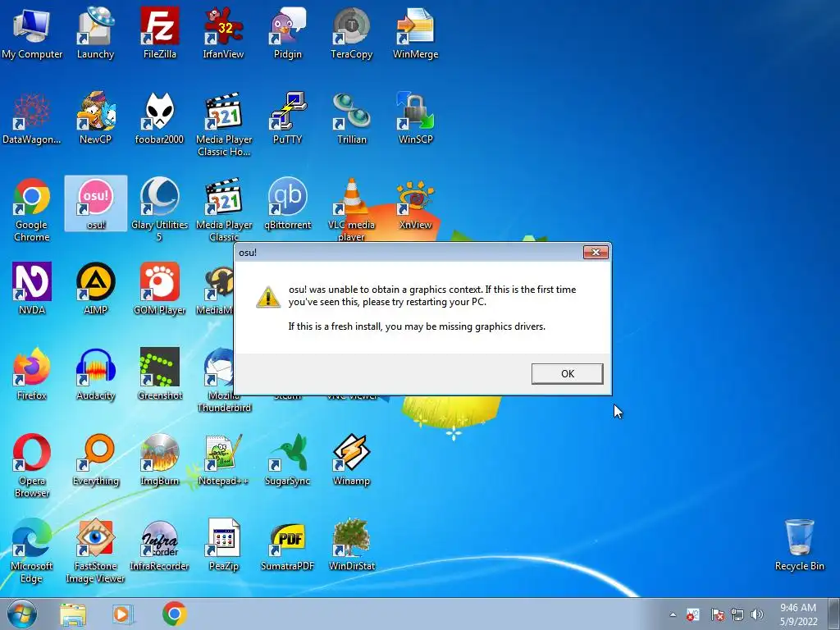Select Media Player Classic Home Cinema icon
Viewport: 840px width, 630px height.
(223, 125)
